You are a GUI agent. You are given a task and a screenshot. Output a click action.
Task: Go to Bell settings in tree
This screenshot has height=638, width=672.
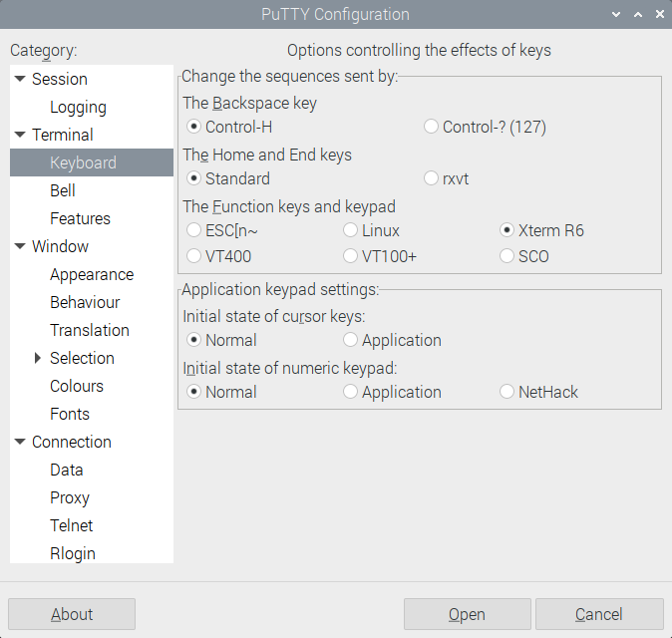coord(63,190)
